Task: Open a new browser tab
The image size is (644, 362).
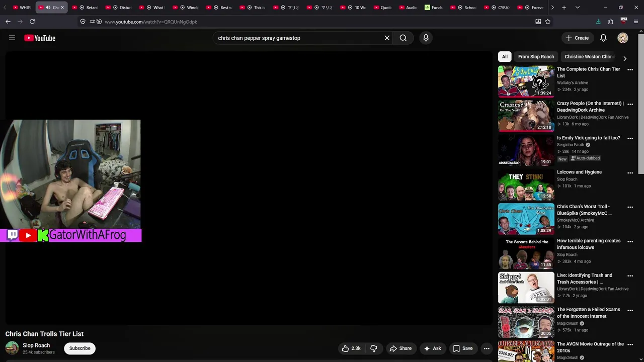Action: click(x=564, y=8)
